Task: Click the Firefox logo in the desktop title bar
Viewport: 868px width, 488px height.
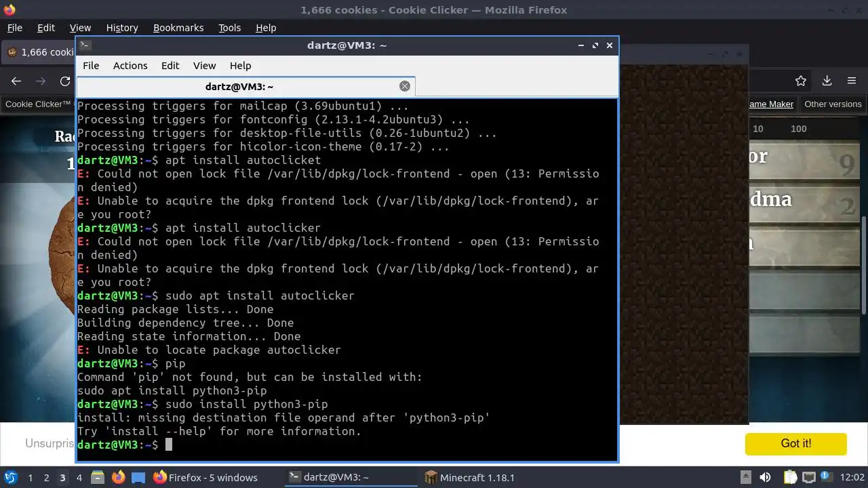Action: click(9, 9)
